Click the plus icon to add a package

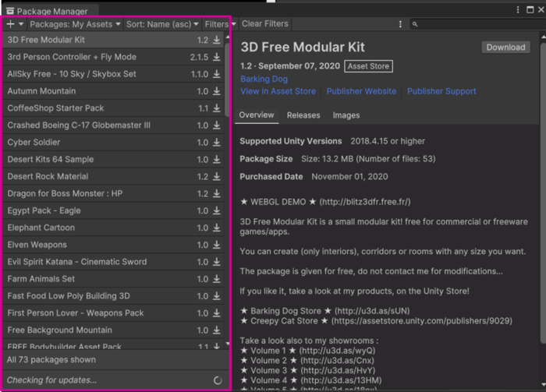pyautogui.click(x=10, y=24)
